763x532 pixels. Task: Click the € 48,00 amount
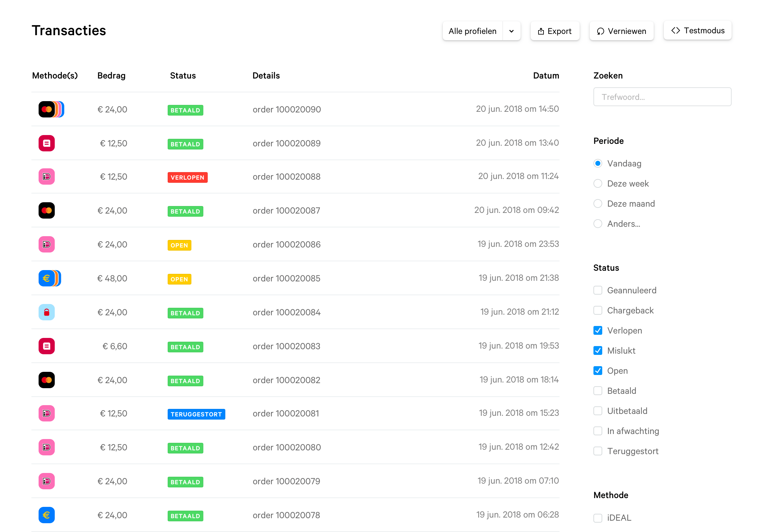point(112,278)
